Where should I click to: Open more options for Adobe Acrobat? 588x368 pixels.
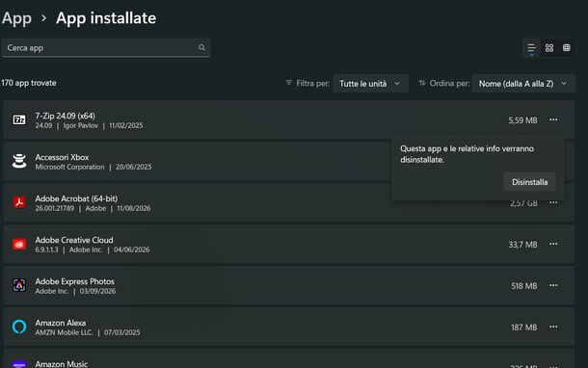pyautogui.click(x=553, y=202)
